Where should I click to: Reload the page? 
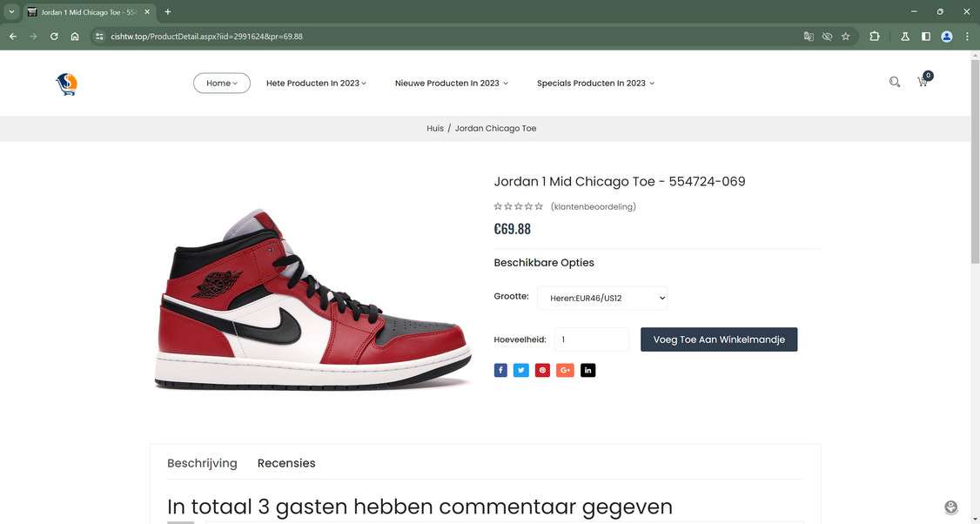pyautogui.click(x=54, y=37)
